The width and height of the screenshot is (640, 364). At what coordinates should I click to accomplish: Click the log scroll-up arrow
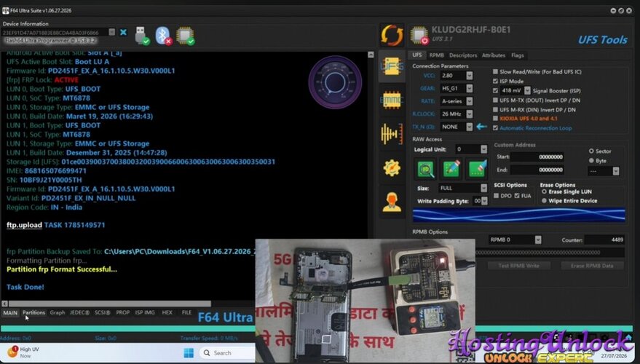[x=371, y=55]
